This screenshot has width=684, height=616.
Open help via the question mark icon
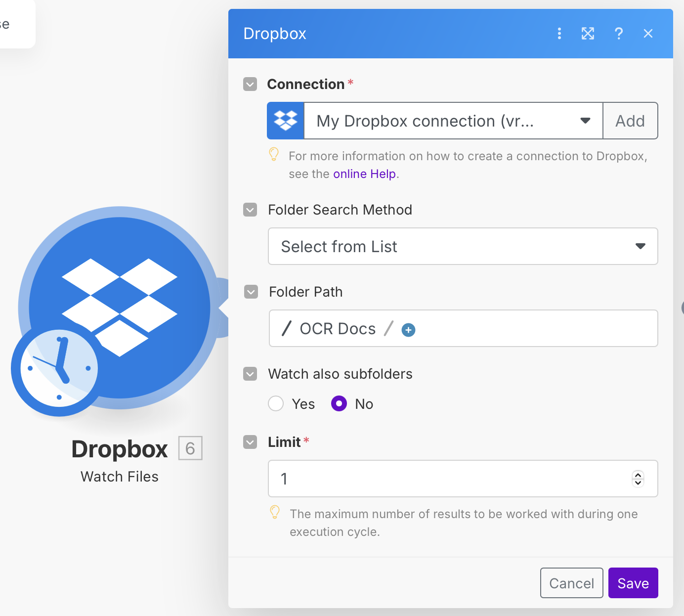coord(618,33)
